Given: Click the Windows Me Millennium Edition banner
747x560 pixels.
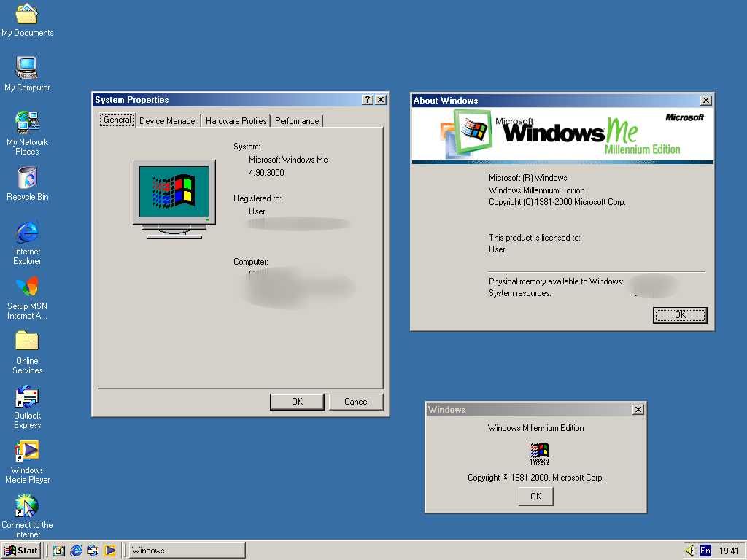Looking at the screenshot, I should (562, 135).
